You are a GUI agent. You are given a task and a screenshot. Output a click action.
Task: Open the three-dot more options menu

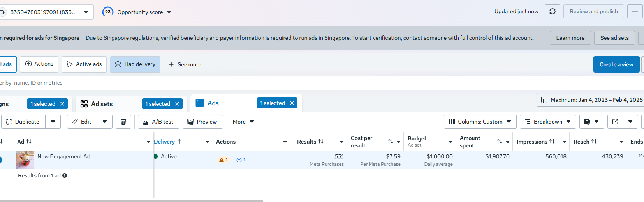click(x=635, y=12)
